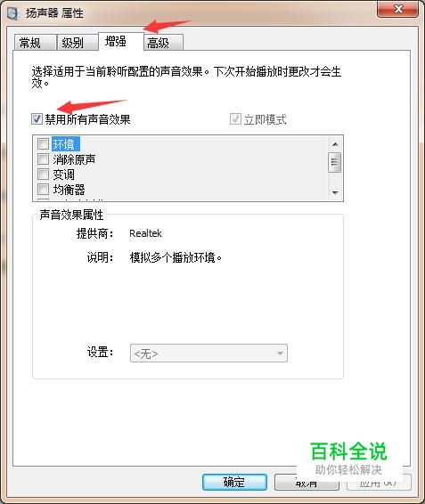425x504 pixels.
Task: Tick the 均衡器 equalizer checkbox
Action: [x=43, y=190]
